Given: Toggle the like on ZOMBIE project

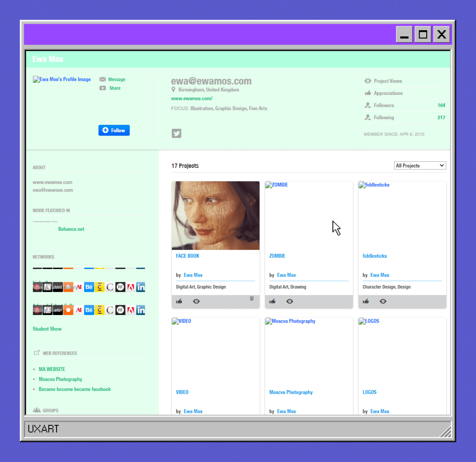Looking at the screenshot, I should (x=272, y=301).
